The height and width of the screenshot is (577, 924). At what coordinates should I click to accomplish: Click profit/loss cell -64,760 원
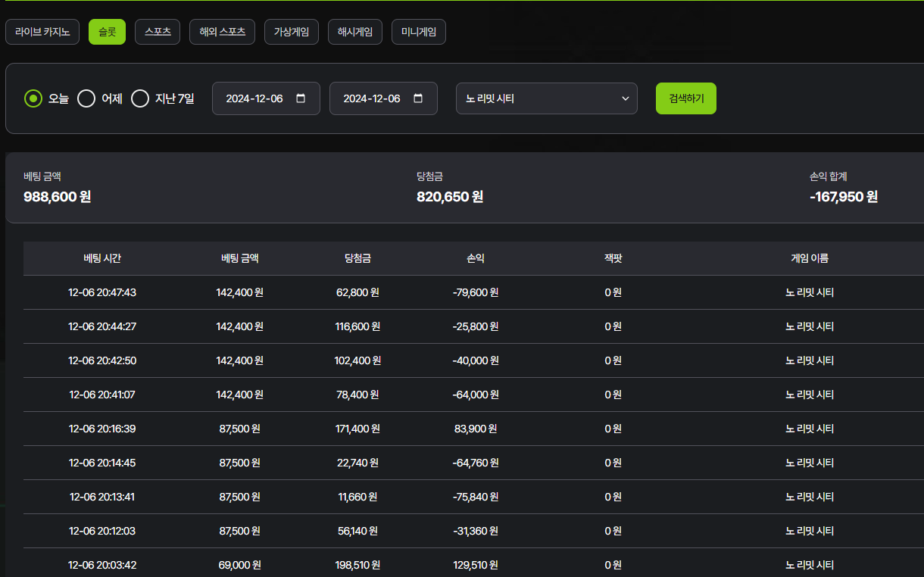click(476, 463)
